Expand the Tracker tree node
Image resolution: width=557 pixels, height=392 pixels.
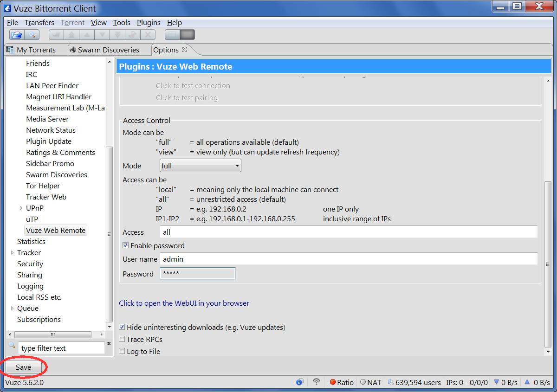coord(12,252)
